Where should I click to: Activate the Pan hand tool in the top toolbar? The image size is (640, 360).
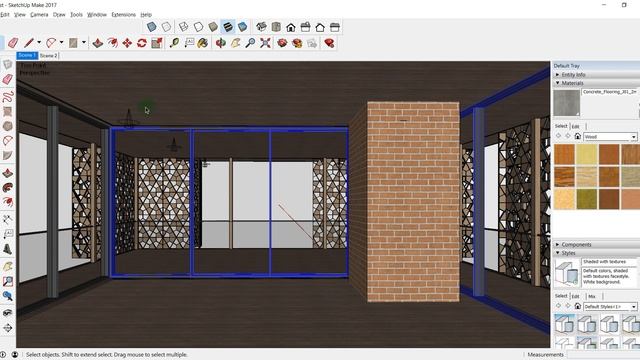pyautogui.click(x=236, y=42)
